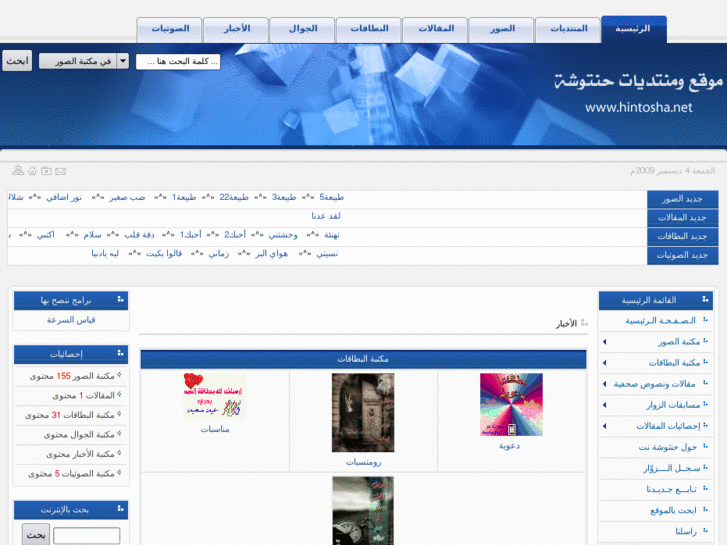Open the لقد عدنا article link

click(326, 216)
